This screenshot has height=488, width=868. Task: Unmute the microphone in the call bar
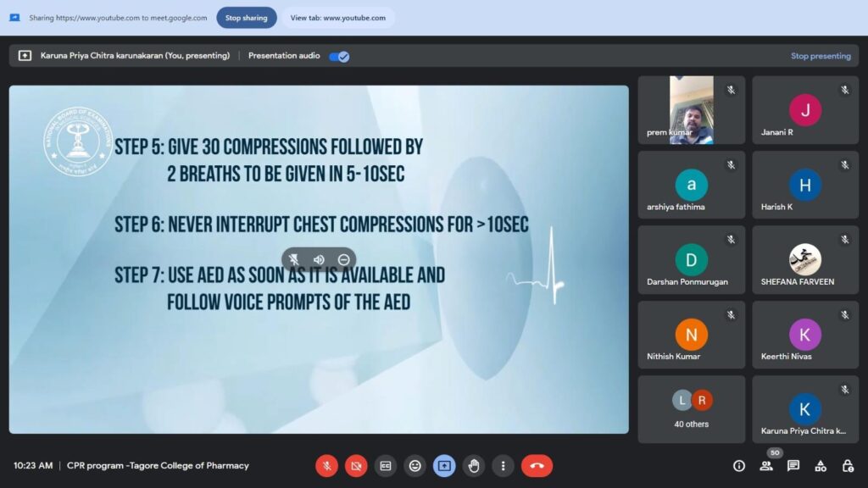coord(327,466)
